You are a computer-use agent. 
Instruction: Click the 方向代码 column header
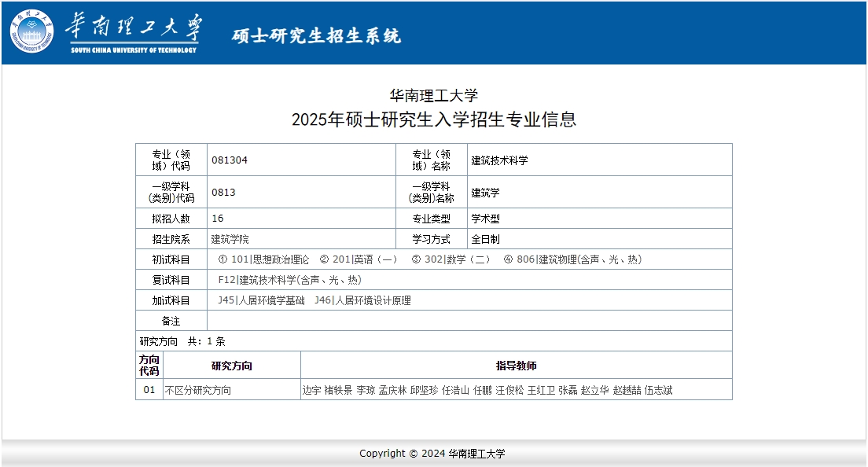149,366
